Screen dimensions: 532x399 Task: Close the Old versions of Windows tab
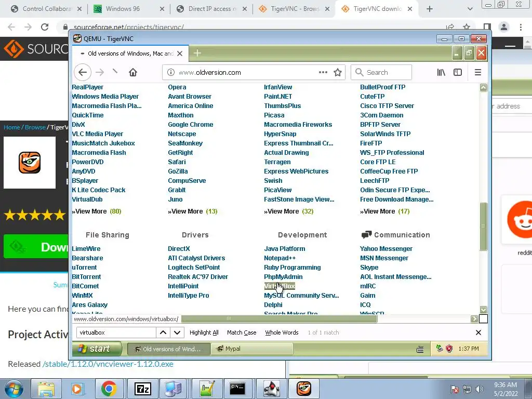(x=180, y=54)
